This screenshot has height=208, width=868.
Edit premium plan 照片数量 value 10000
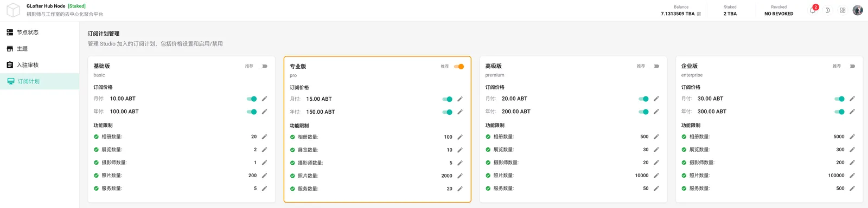(656, 175)
